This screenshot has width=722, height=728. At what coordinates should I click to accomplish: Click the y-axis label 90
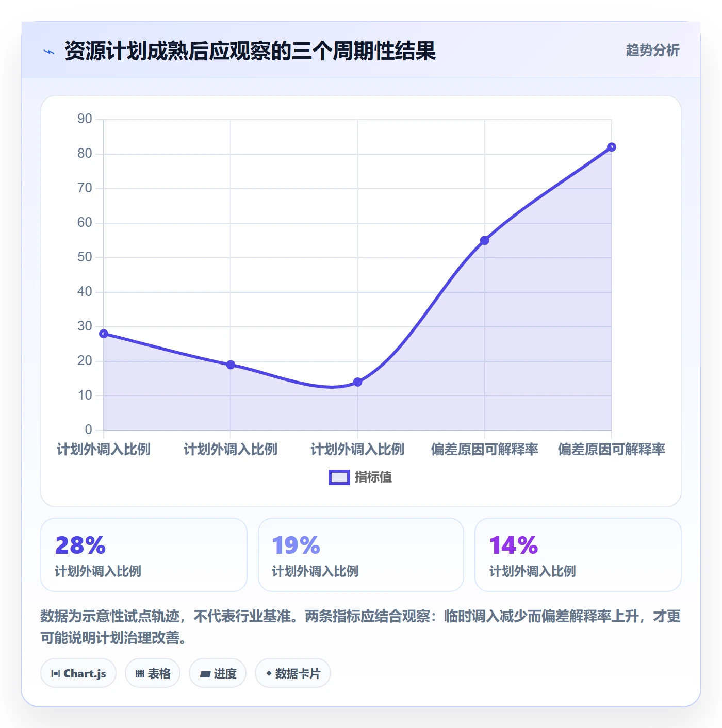[x=85, y=119]
